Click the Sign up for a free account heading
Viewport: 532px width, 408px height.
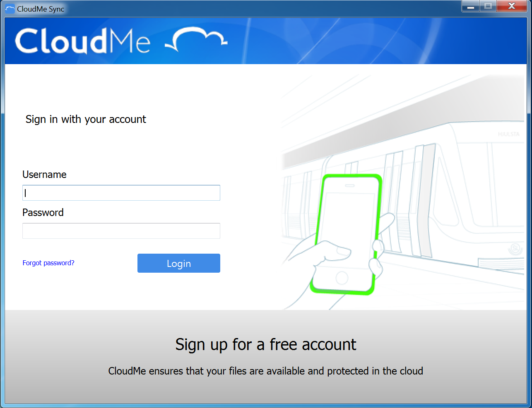(265, 344)
